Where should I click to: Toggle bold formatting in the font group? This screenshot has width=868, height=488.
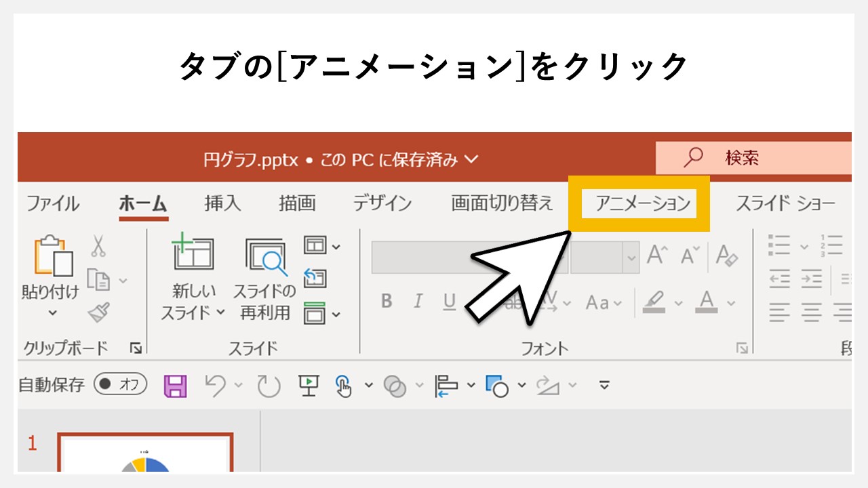click(387, 301)
